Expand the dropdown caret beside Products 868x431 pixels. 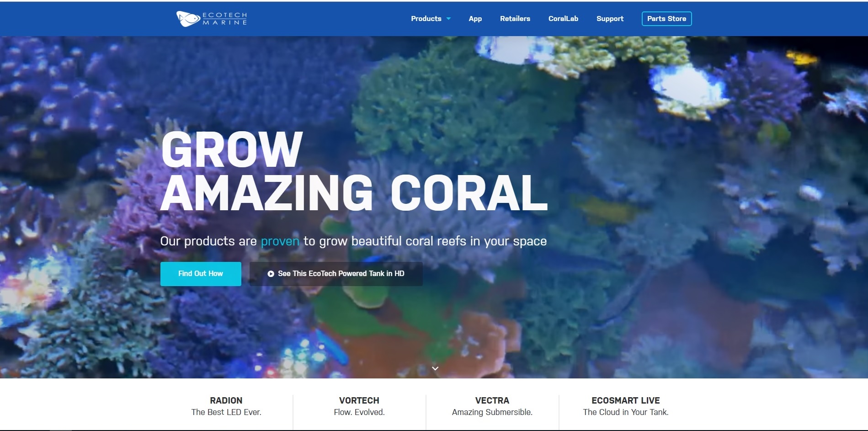[448, 19]
